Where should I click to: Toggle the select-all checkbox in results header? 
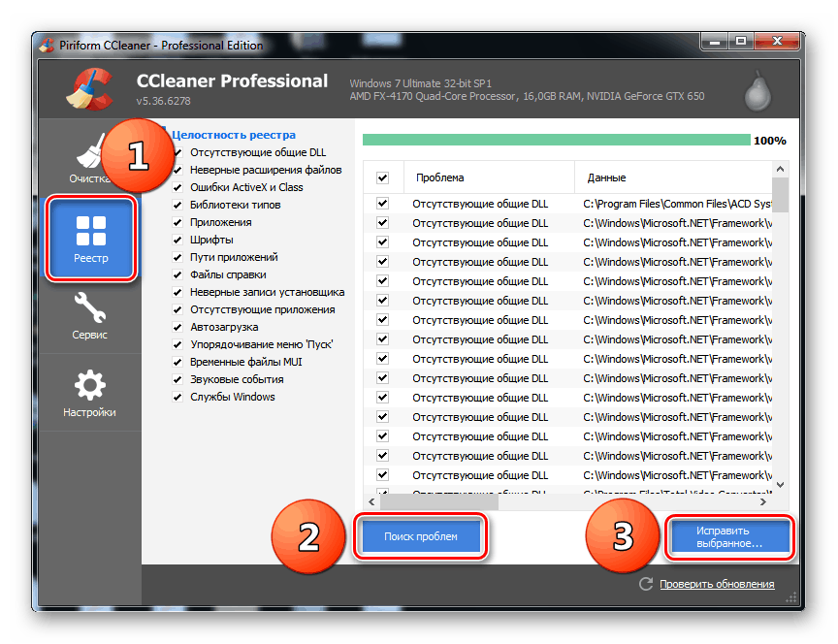[x=383, y=177]
